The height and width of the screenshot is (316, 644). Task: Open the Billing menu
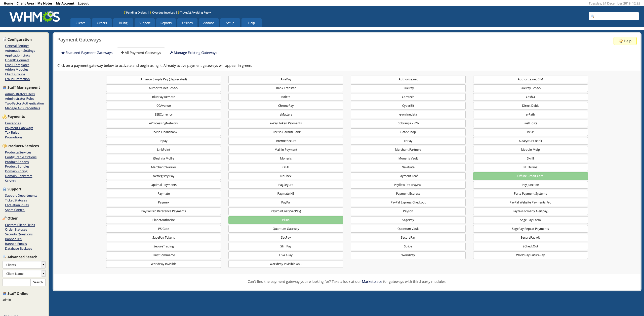pos(123,23)
